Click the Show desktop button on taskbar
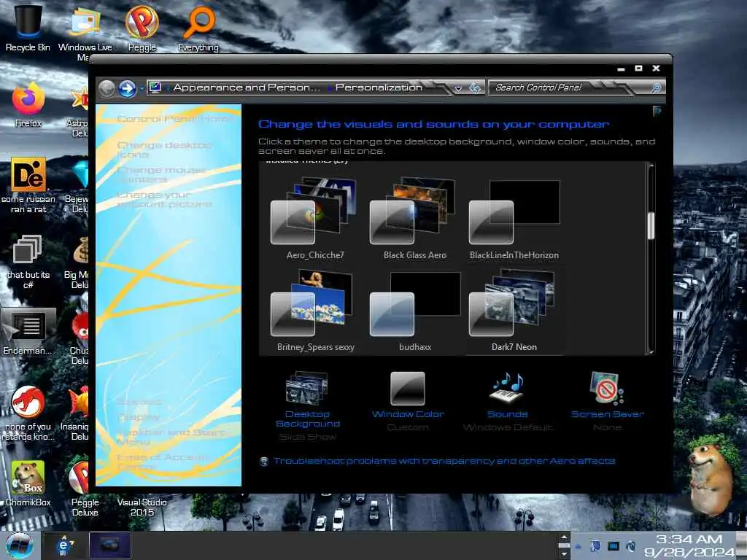The width and height of the screenshot is (747, 560). [x=742, y=545]
